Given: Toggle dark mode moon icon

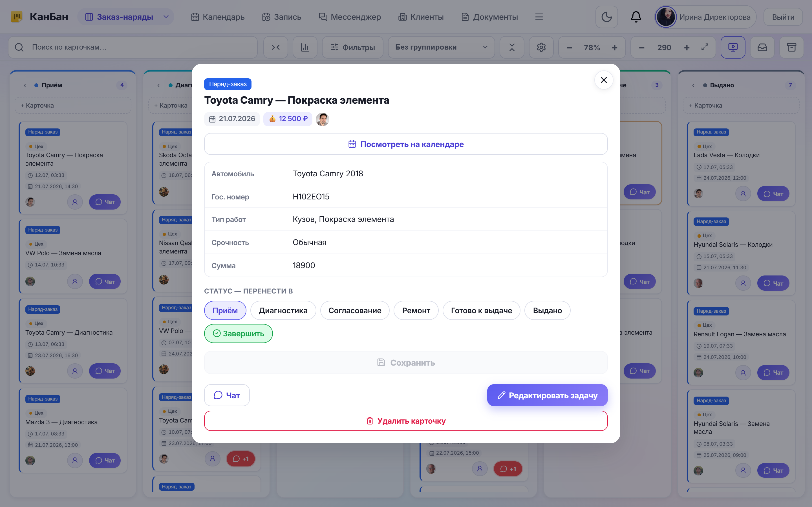Looking at the screenshot, I should point(606,17).
